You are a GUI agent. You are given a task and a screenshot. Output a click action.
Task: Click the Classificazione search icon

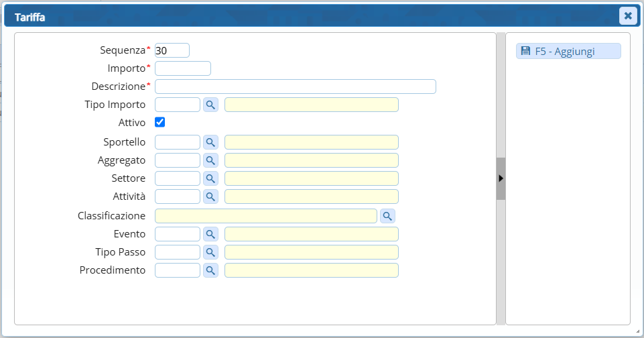387,215
